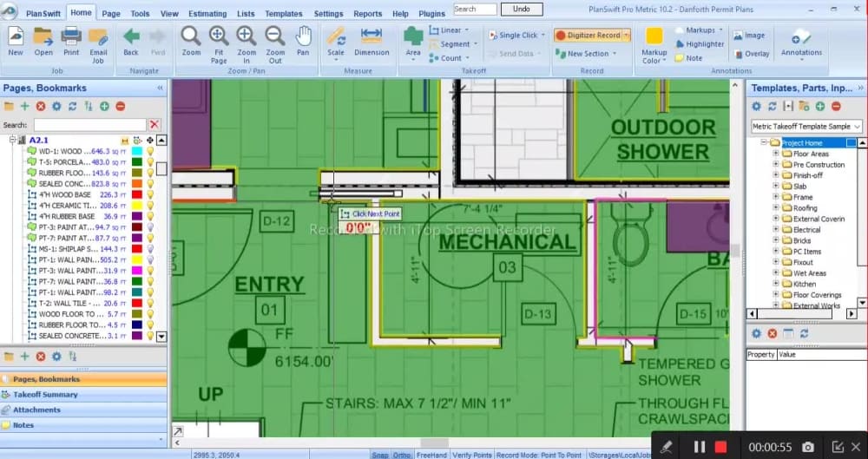This screenshot has width=868, height=459.
Task: Add an Overlay to the page
Action: [x=751, y=54]
